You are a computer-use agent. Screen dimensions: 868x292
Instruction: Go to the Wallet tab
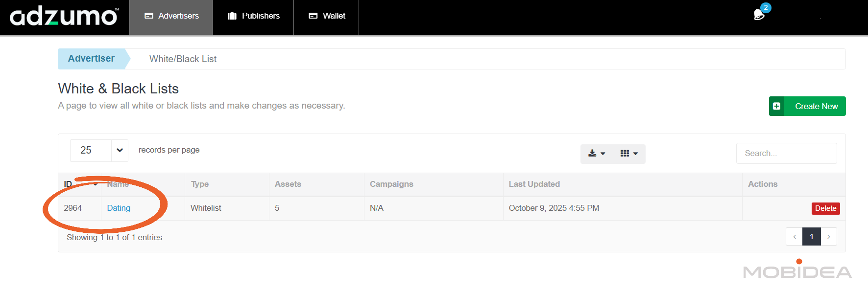pyautogui.click(x=327, y=16)
